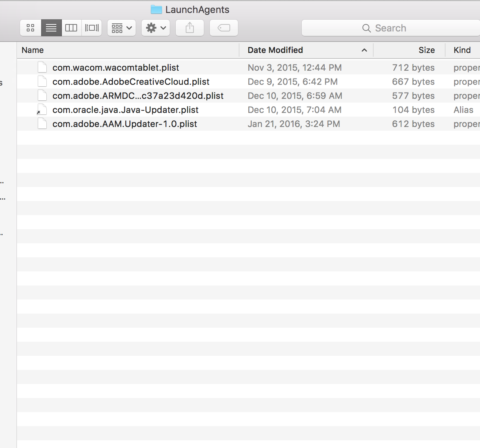Click the 667 bytes size value
The height and width of the screenshot is (448, 480).
coord(413,82)
